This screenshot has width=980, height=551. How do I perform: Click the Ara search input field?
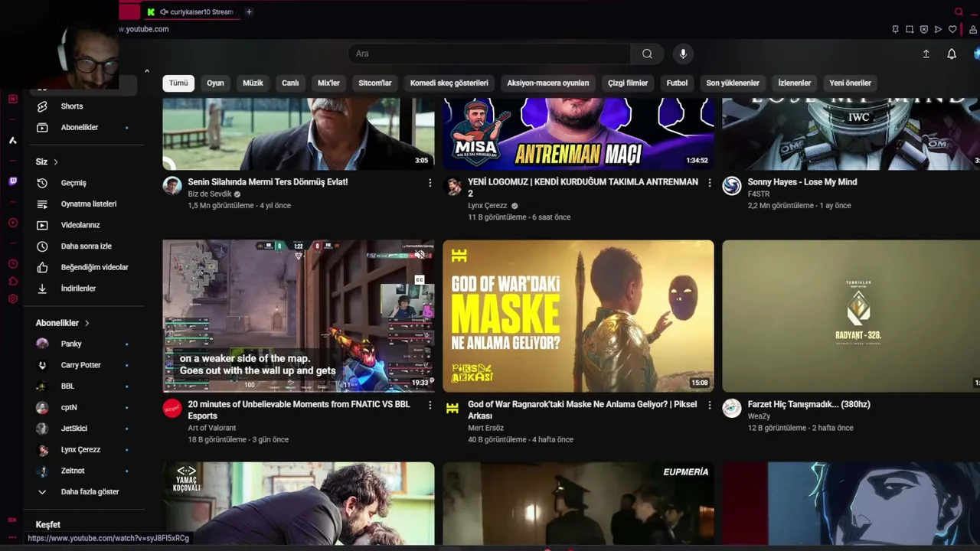pos(489,54)
